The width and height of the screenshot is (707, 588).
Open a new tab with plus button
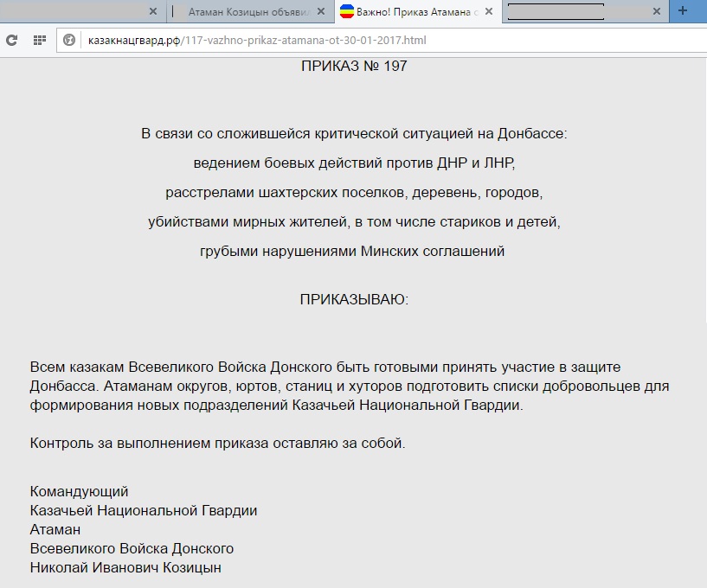coord(683,11)
